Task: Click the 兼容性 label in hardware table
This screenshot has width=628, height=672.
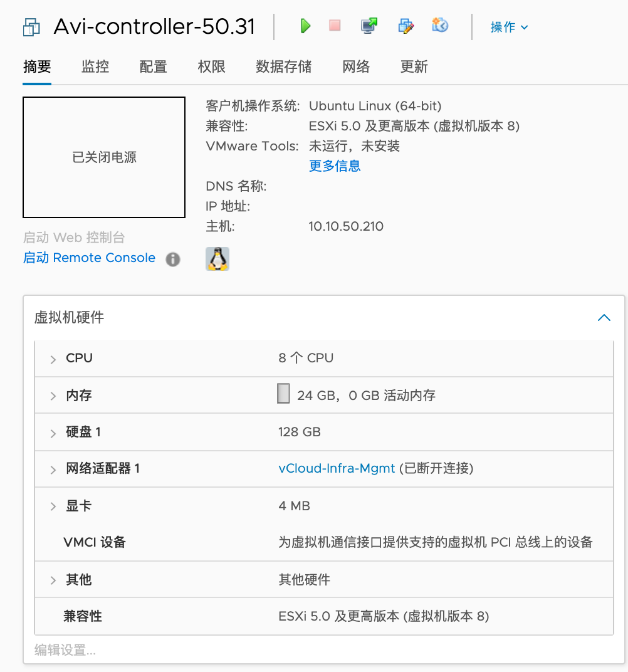Action: pos(83,616)
